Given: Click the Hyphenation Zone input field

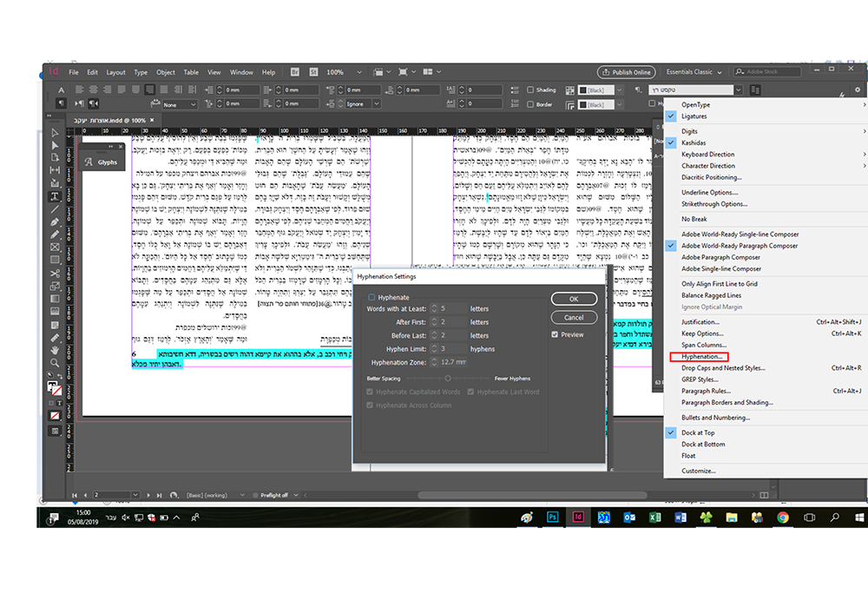Looking at the screenshot, I should (x=453, y=362).
